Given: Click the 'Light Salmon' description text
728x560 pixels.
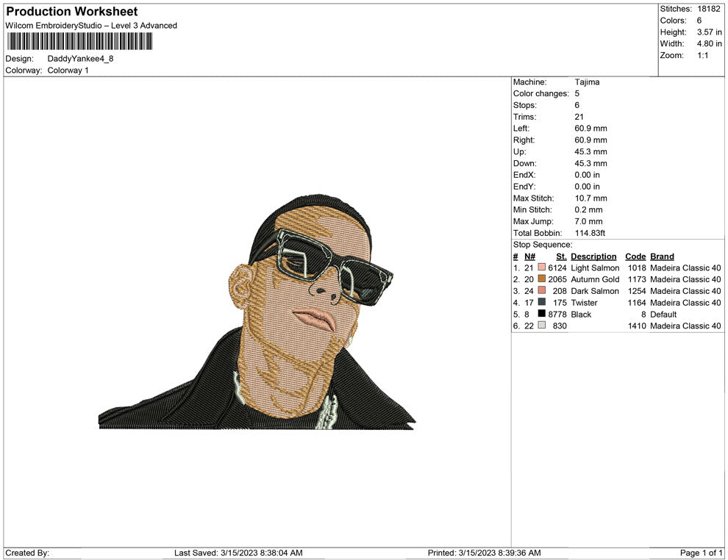Looking at the screenshot, I should click(595, 268).
